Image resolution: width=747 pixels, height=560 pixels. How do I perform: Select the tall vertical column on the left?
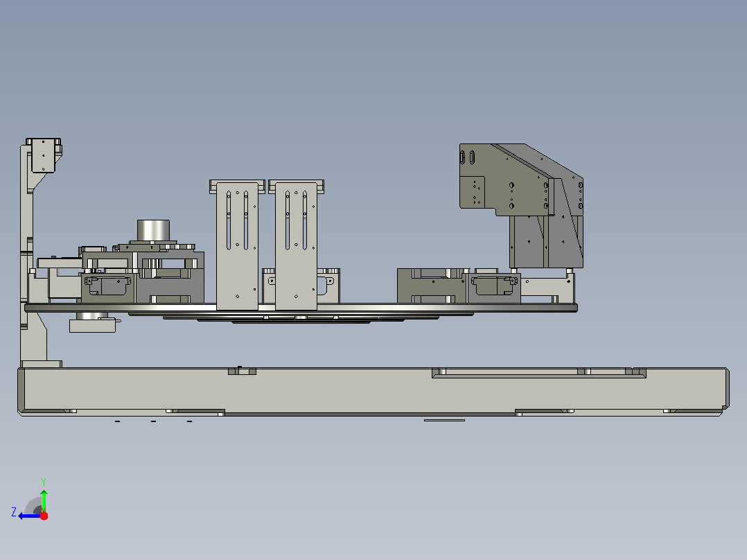coord(26,252)
